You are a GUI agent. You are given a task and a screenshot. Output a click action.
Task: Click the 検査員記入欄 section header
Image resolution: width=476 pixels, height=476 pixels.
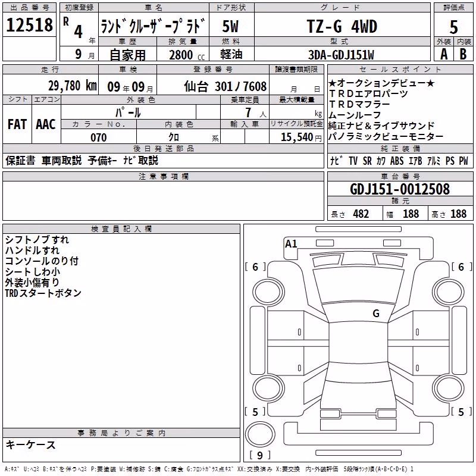pos(121,229)
